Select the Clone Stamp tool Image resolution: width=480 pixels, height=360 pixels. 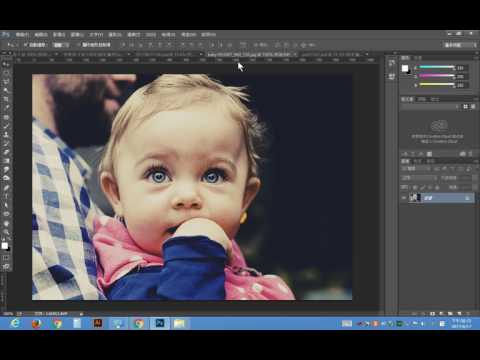(x=6, y=134)
